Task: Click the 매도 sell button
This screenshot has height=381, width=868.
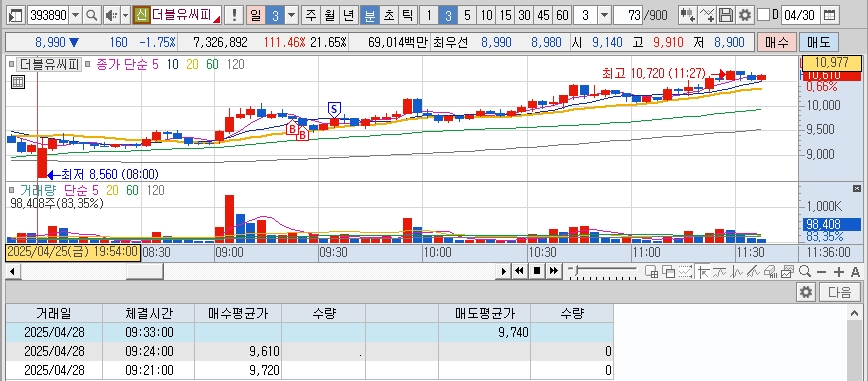Action: 818,42
